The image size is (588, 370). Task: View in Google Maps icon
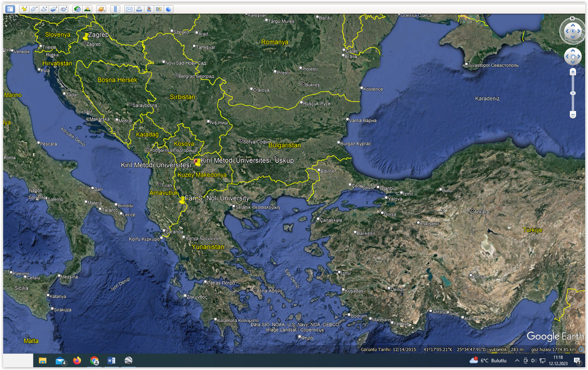[x=159, y=9]
